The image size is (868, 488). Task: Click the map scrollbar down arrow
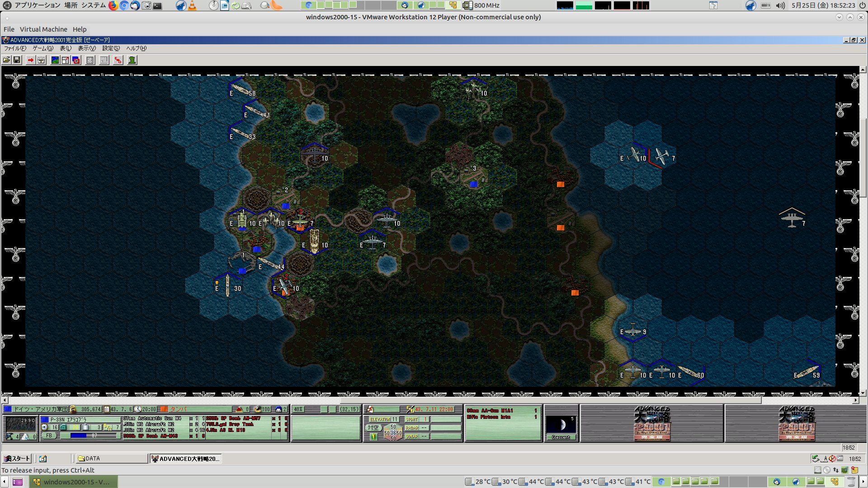point(863,393)
